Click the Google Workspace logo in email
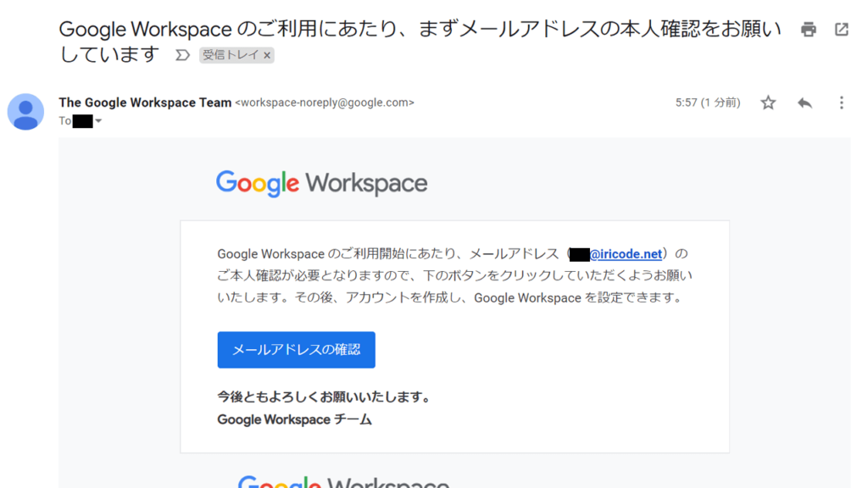 pyautogui.click(x=321, y=183)
